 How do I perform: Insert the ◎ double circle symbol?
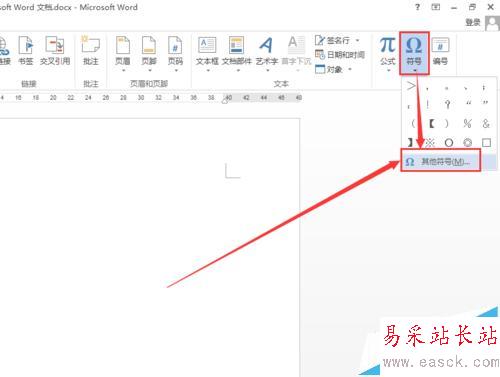point(468,143)
